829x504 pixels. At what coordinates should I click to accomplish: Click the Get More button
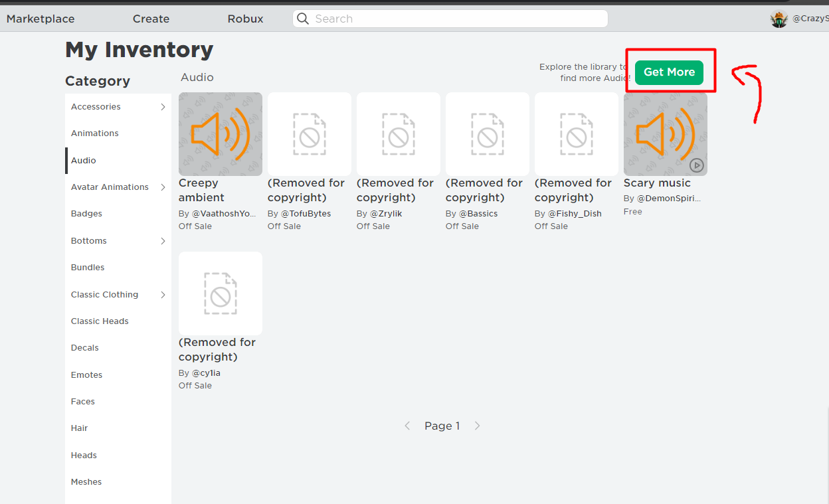pos(669,72)
